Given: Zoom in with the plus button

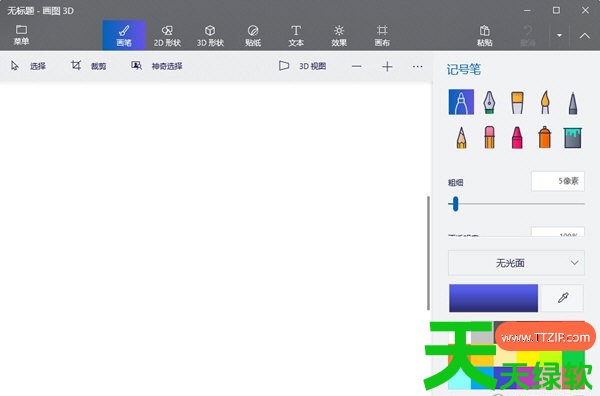Looking at the screenshot, I should [x=387, y=67].
